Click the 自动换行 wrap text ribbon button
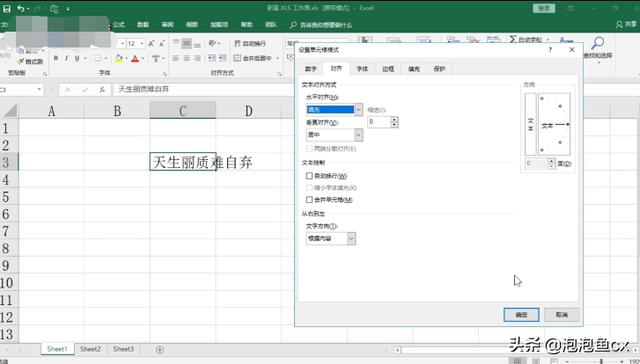This screenshot has width=640, height=364. [x=250, y=43]
